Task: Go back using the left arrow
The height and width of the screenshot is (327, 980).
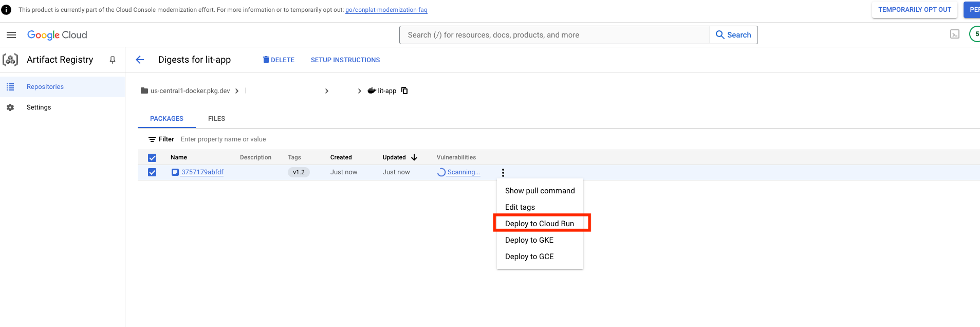Action: click(140, 60)
